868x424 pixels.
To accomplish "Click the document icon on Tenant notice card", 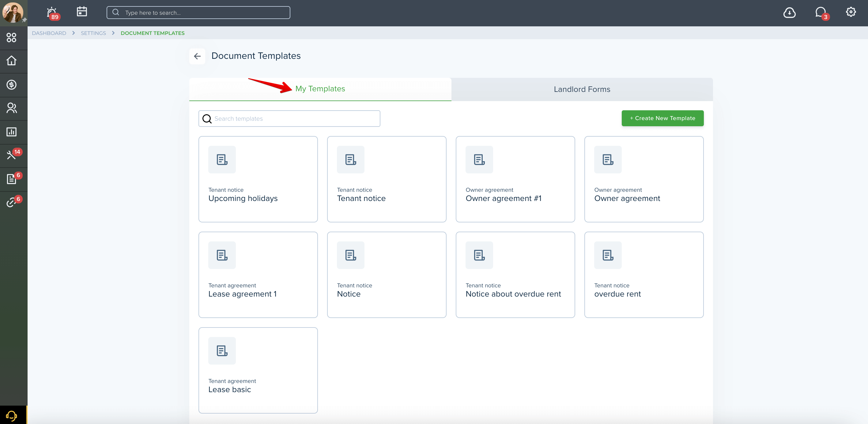I will point(350,159).
